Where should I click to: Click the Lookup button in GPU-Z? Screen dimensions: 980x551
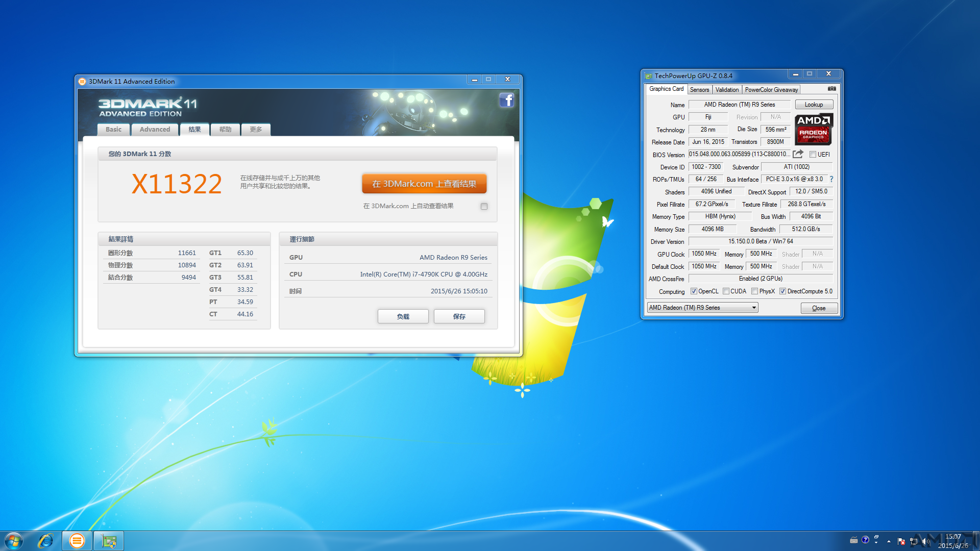(x=814, y=105)
